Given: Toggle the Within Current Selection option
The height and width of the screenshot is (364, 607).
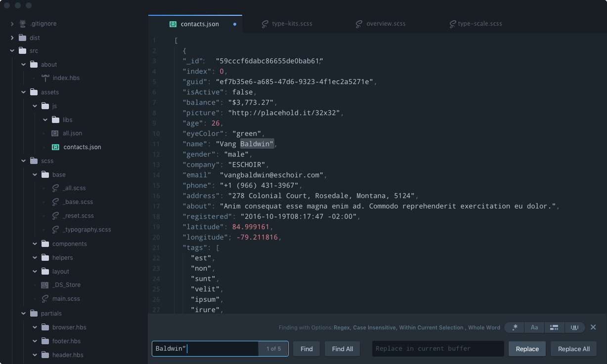Looking at the screenshot, I should click(554, 327).
